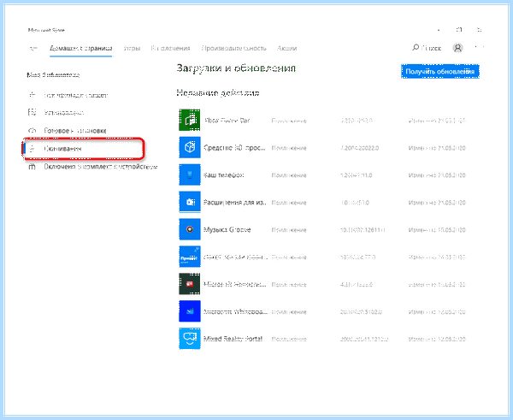Screen dimensions: 513x420
Task: Open the Привет tips app tile
Action: (x=190, y=257)
